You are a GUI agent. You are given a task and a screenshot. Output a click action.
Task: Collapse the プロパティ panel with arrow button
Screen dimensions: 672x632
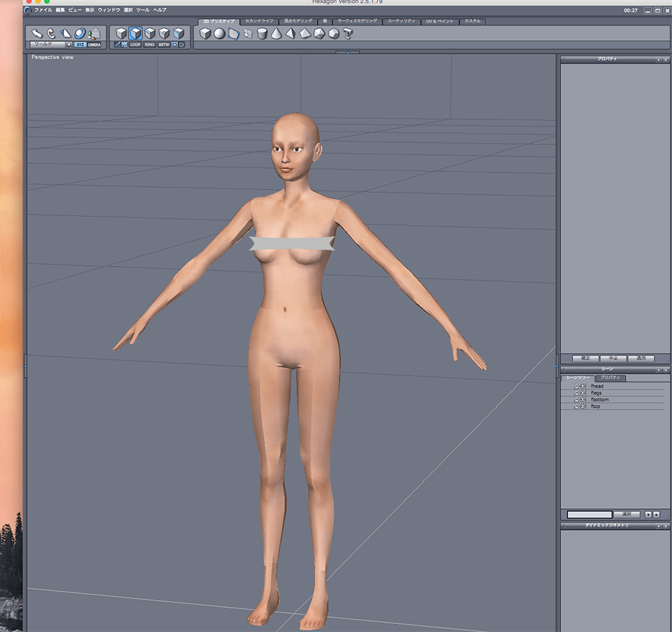[659, 60]
